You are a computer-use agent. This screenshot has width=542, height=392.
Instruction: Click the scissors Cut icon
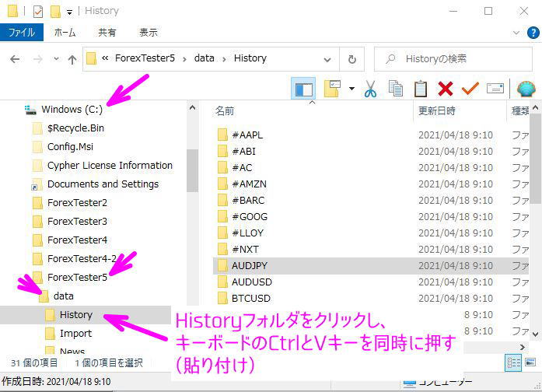pyautogui.click(x=370, y=89)
